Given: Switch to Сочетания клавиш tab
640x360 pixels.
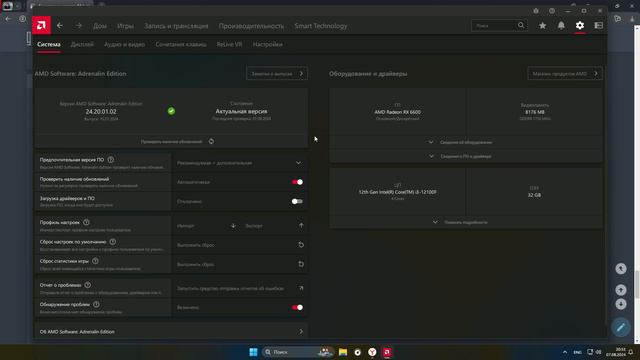Looking at the screenshot, I should click(x=181, y=44).
